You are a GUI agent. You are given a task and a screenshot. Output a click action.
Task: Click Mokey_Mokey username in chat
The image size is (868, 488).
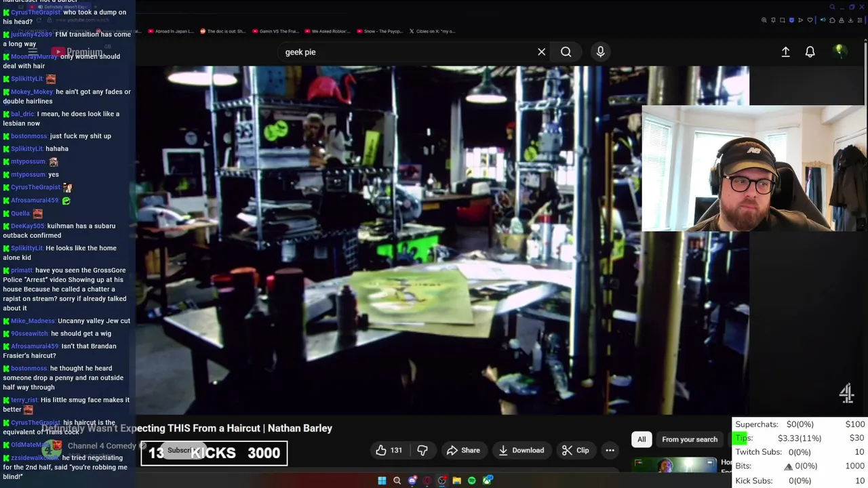32,91
